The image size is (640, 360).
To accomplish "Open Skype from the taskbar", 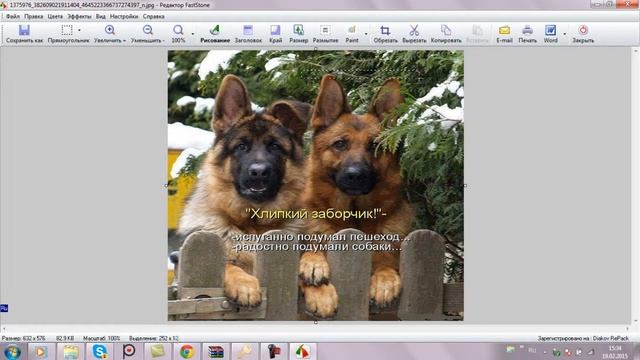I will point(100,351).
